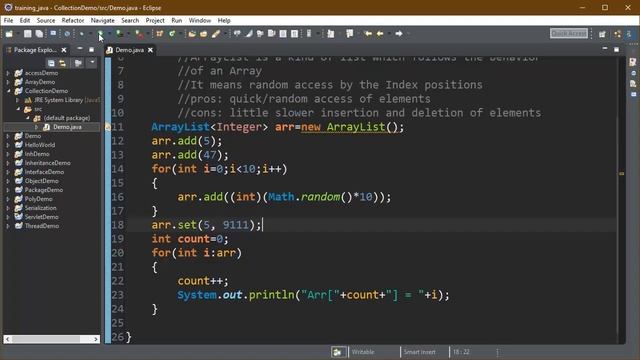Toggle Mark Occurrences toolbar button
This screenshot has height=360, width=640.
click(x=249, y=34)
